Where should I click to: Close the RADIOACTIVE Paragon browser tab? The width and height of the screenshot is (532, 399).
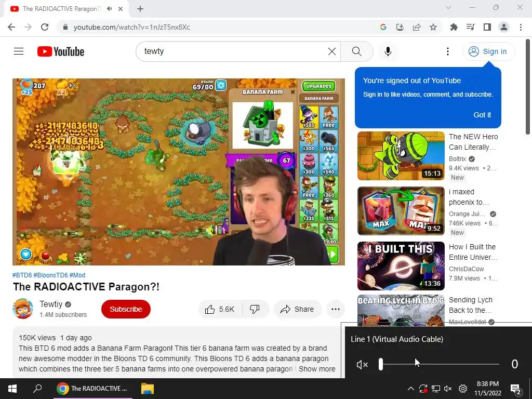point(121,9)
